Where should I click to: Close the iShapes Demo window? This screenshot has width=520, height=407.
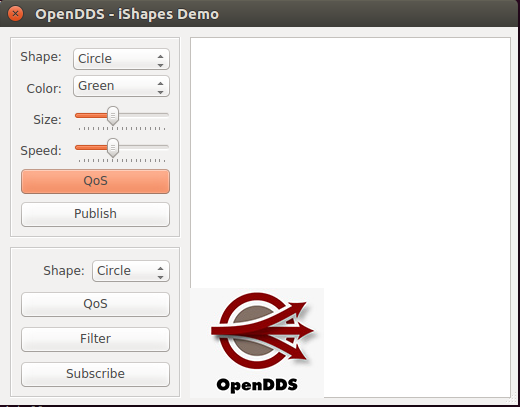tap(15, 14)
